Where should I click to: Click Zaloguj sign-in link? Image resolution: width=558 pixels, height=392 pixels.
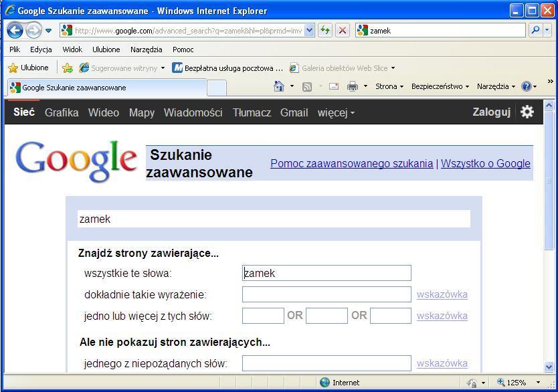[x=492, y=112]
